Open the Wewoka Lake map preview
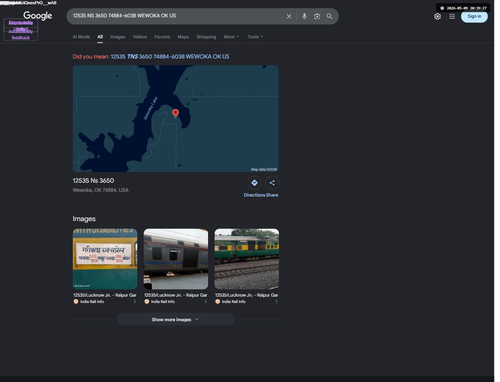The image size is (500, 382). tap(176, 119)
